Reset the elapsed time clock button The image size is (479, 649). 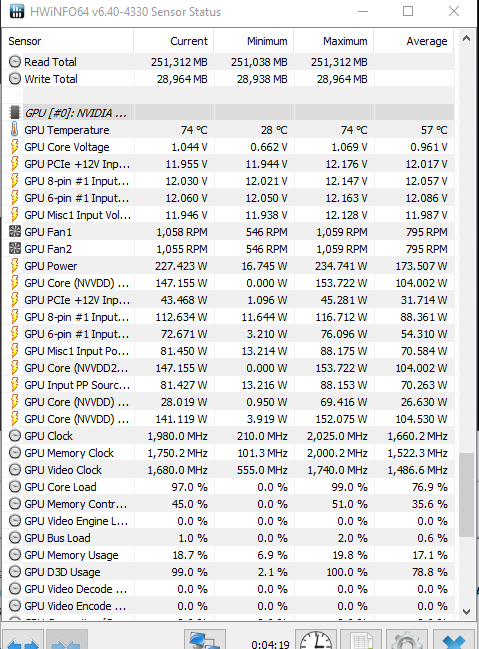point(315,639)
